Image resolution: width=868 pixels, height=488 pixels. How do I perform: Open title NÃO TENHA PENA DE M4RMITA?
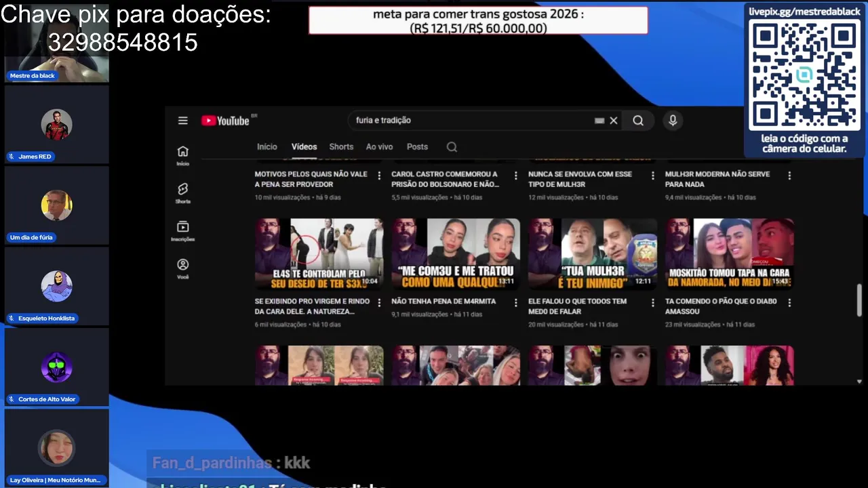tap(443, 302)
